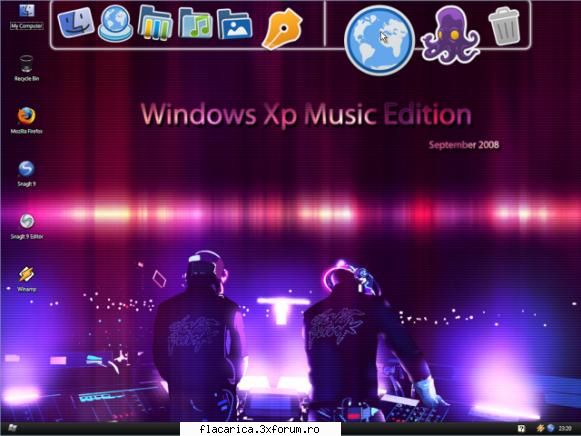Open the Finder icon in the dock

[x=76, y=23]
